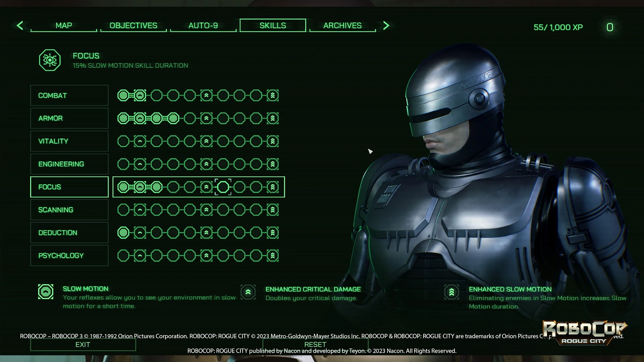Click the Enhanced Critical Damage perk icon
This screenshot has height=362, width=644.
click(x=248, y=292)
